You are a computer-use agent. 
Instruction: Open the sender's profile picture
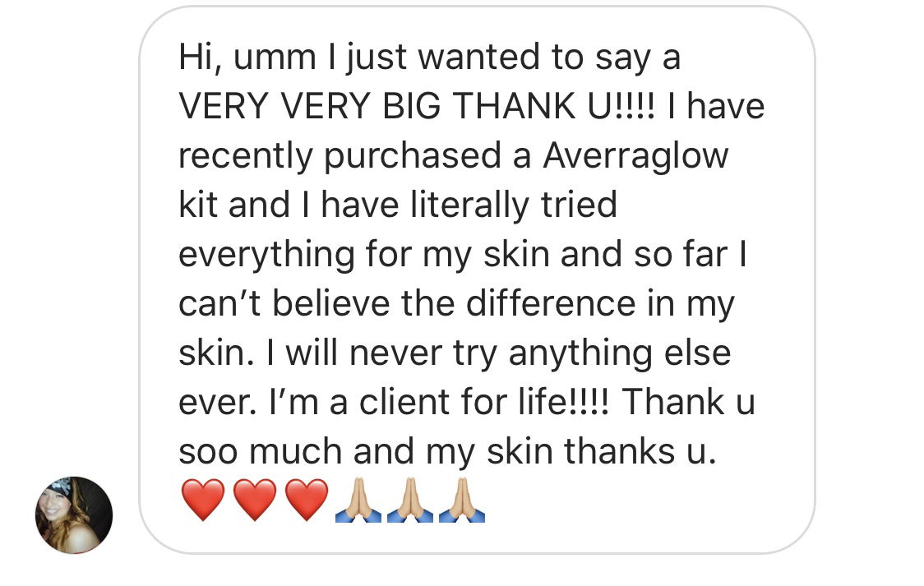(x=74, y=515)
